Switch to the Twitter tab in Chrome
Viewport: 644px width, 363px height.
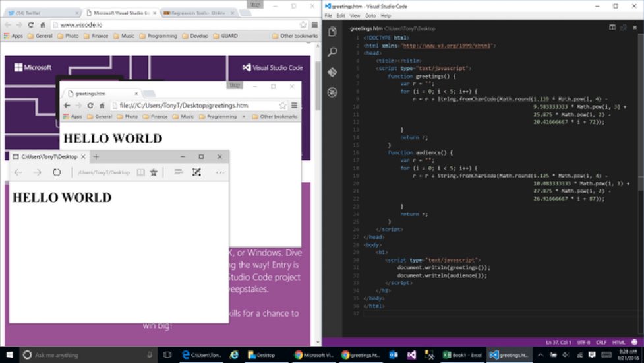42,13
